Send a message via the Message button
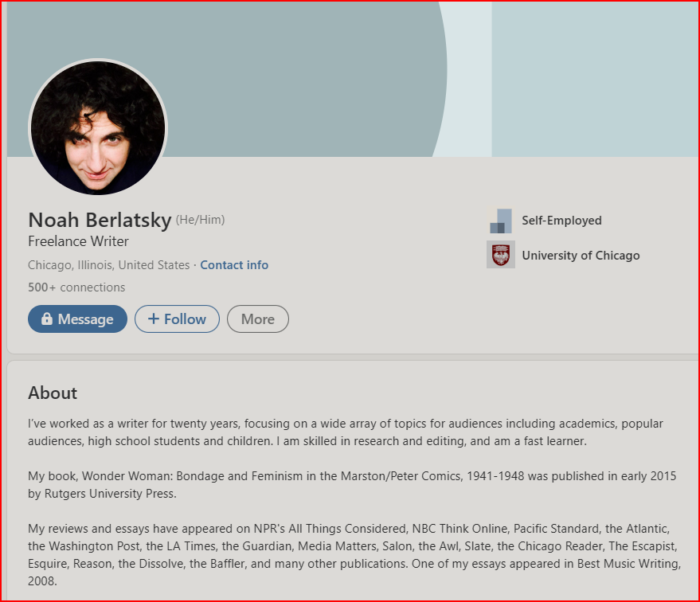 [78, 319]
